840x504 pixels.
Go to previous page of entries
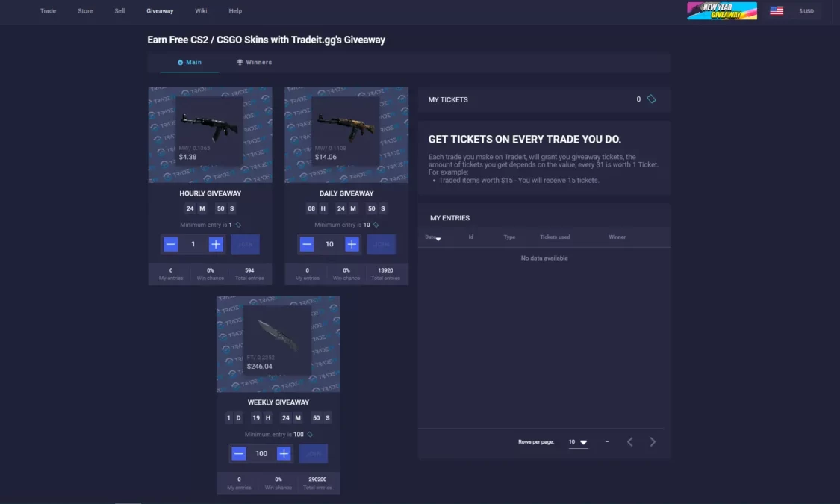coord(630,442)
